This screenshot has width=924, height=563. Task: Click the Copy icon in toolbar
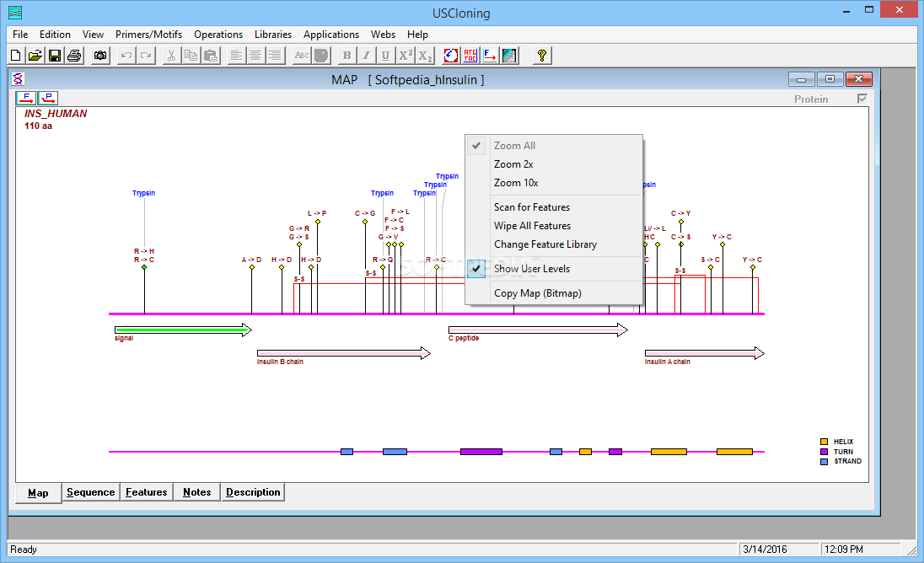[x=191, y=56]
